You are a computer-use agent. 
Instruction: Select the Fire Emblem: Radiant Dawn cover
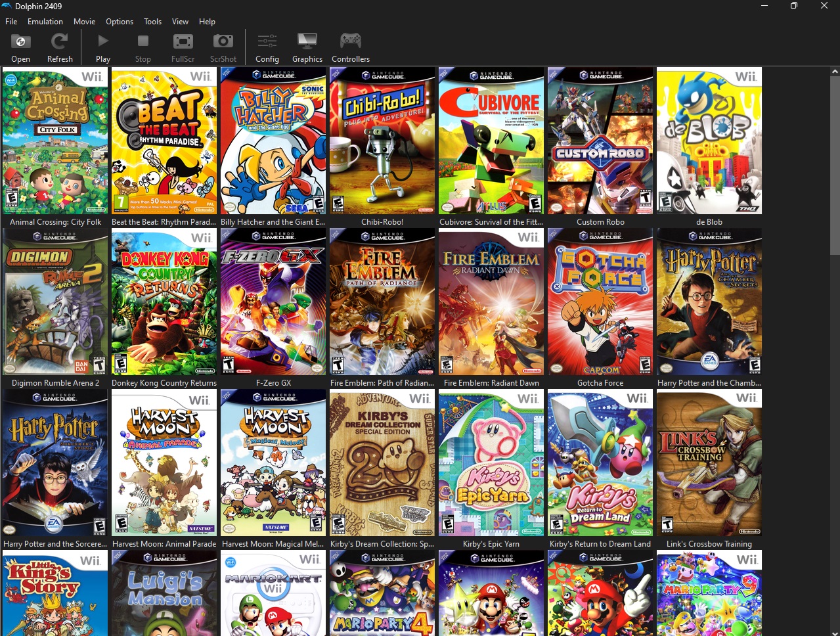(x=491, y=302)
